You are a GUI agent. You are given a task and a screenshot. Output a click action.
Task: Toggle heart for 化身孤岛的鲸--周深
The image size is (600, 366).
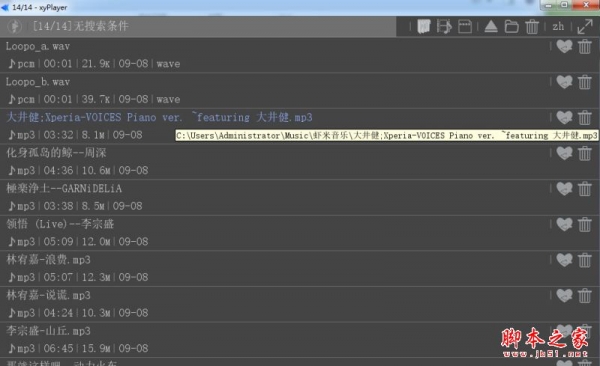[564, 153]
